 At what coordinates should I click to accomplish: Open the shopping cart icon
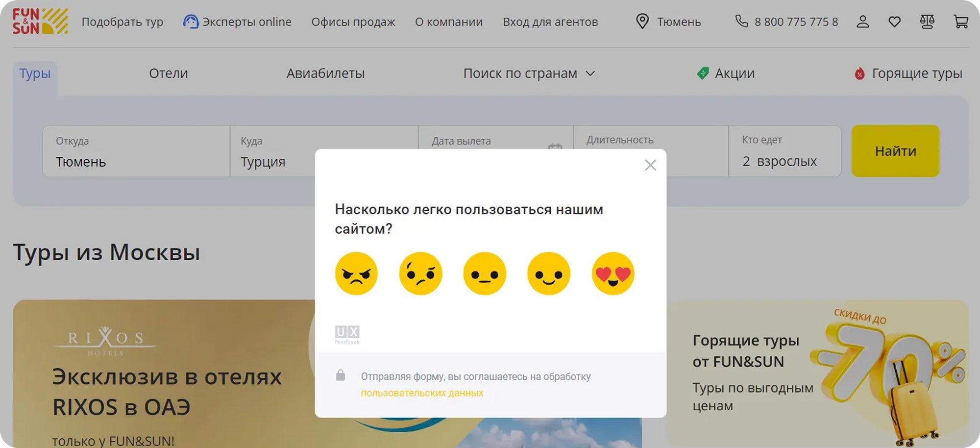[960, 22]
